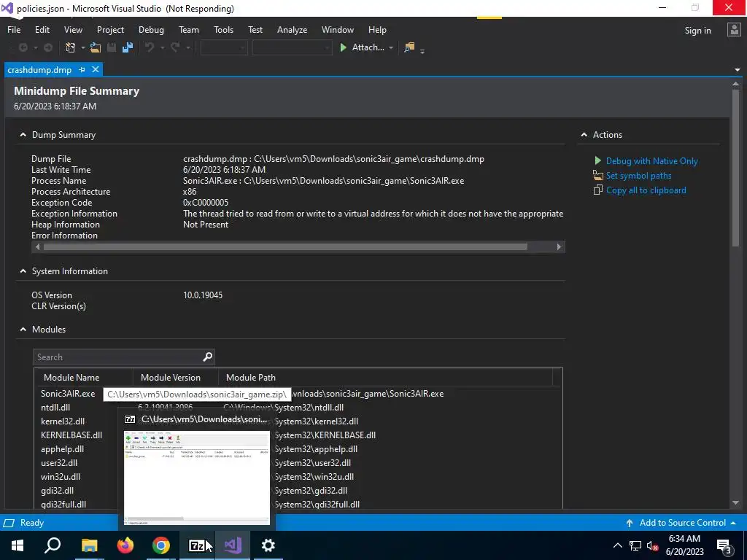
Task: Click the Sign in link
Action: pyautogui.click(x=697, y=30)
